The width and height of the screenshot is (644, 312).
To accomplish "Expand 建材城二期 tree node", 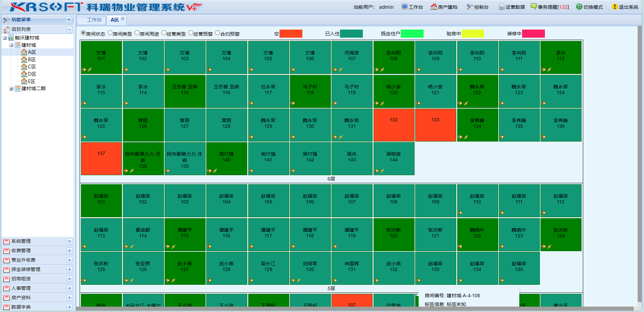I will click(11, 89).
